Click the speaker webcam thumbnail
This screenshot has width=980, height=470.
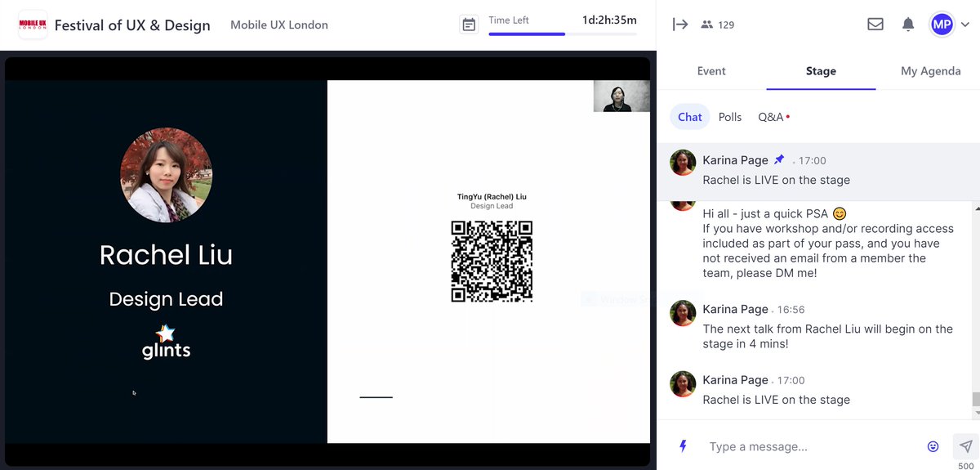621,96
